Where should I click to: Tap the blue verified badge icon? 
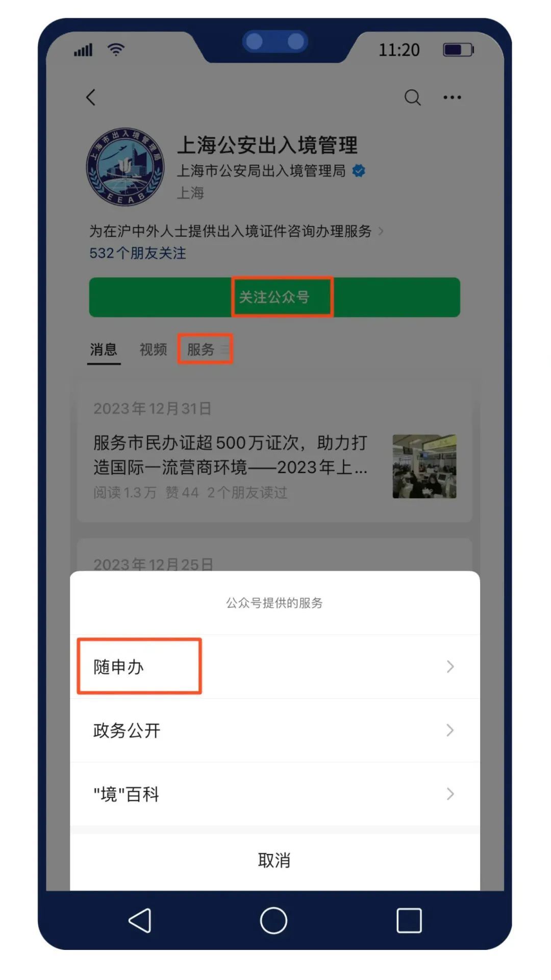pos(359,170)
